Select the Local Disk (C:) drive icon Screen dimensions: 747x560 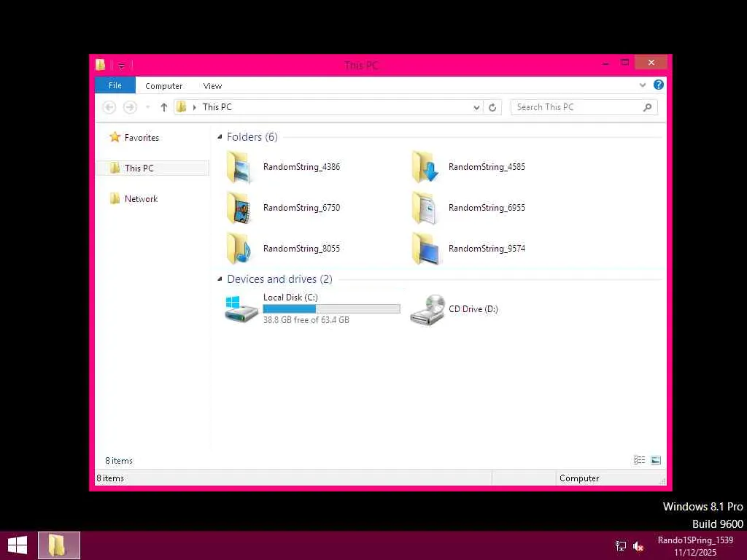[x=241, y=309]
